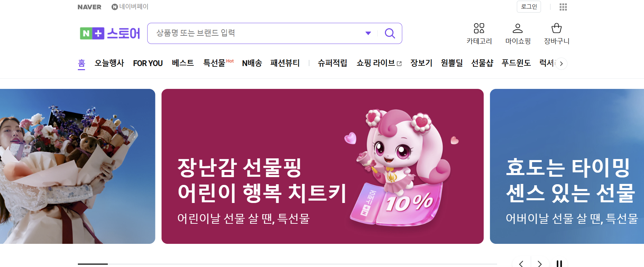
Task: Click the magnifier search icon
Action: tap(390, 33)
